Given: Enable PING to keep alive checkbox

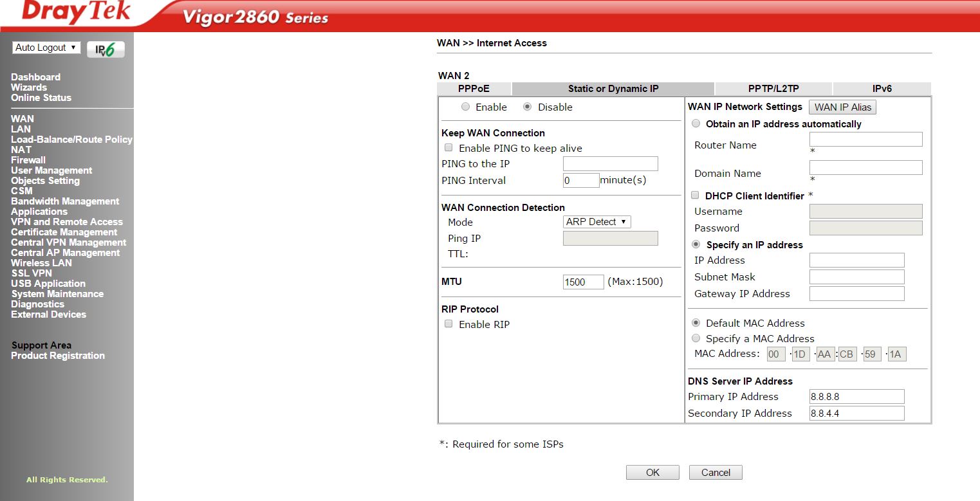Looking at the screenshot, I should point(448,148).
